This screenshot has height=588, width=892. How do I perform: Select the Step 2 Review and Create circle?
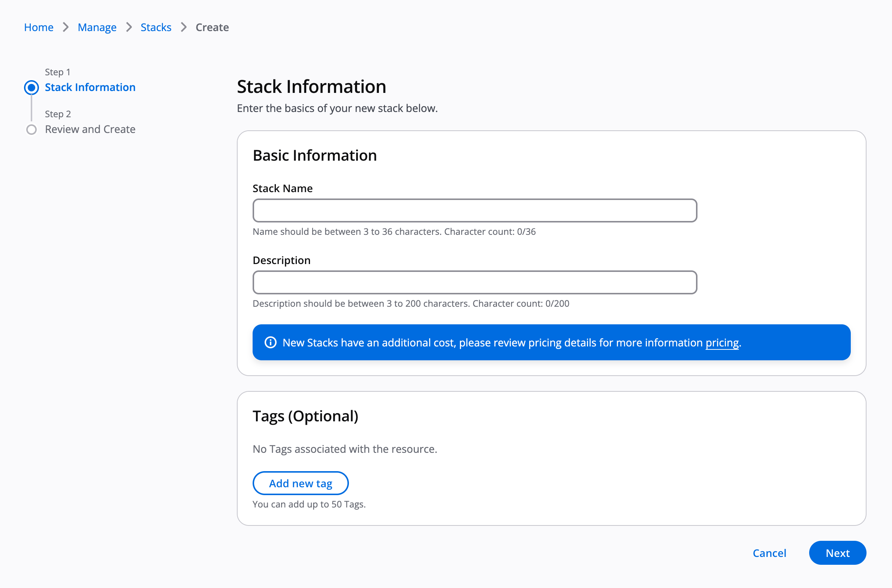[31, 129]
